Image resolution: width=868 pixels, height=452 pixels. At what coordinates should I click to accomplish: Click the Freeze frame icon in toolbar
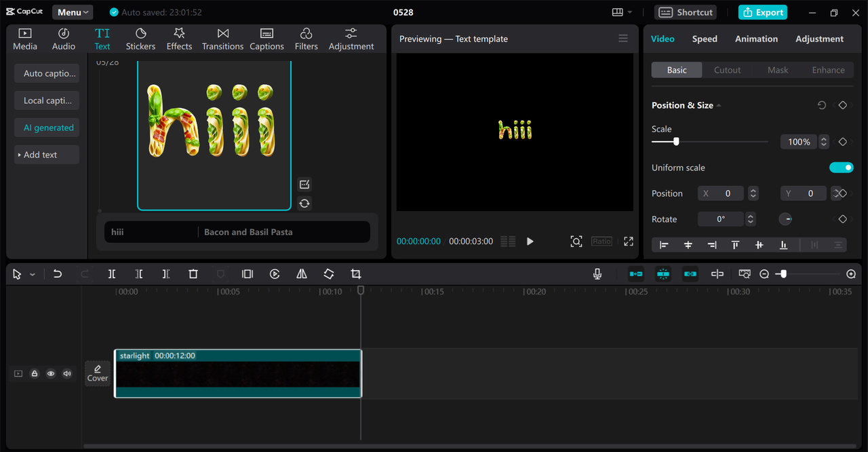click(x=248, y=274)
